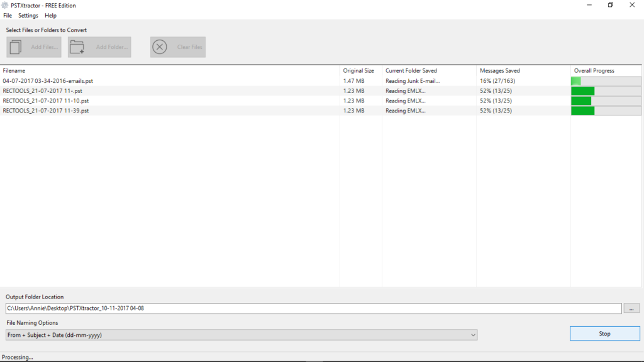Open the Help menu
Viewport: 644px width, 362px height.
50,16
